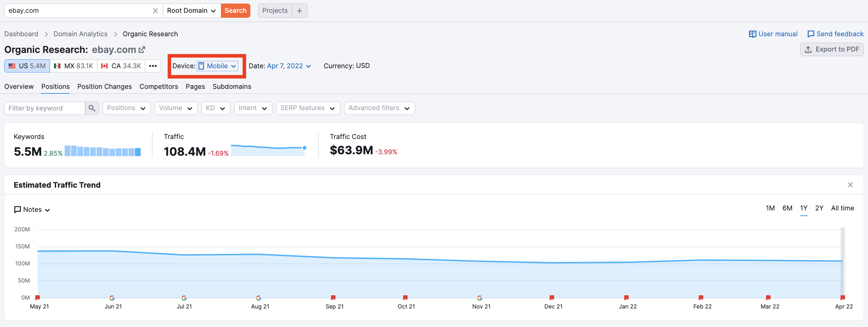Click the red note flag at Oct 21
This screenshot has width=868, height=327.
(x=405, y=297)
